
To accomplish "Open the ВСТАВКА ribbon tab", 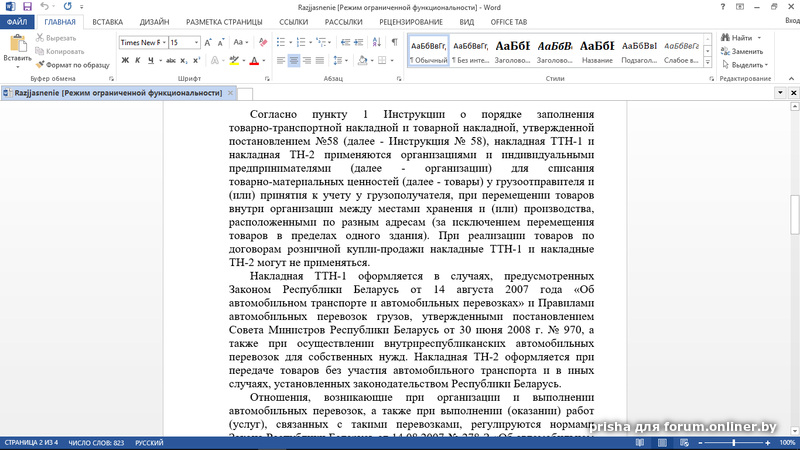I will 107,21.
